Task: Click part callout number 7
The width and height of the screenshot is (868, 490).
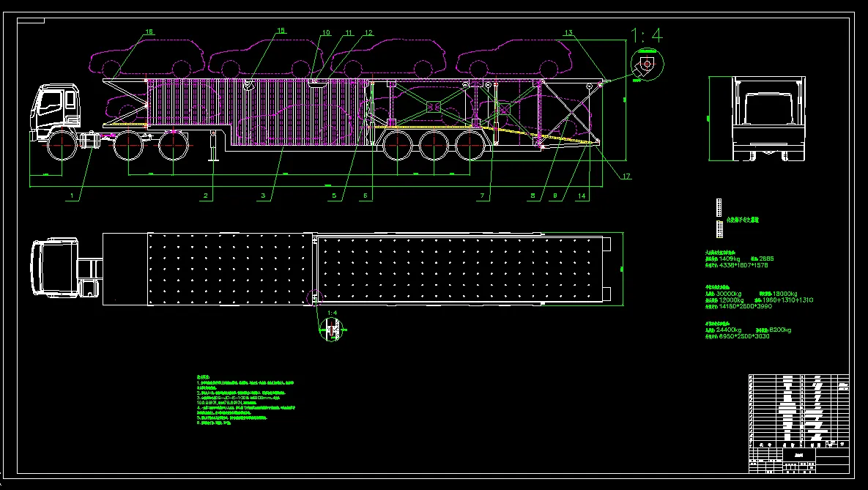Action: point(482,196)
